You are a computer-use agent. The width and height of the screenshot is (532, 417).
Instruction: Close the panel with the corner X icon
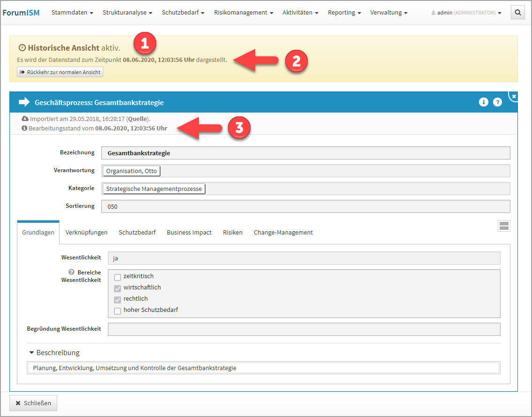(x=514, y=96)
